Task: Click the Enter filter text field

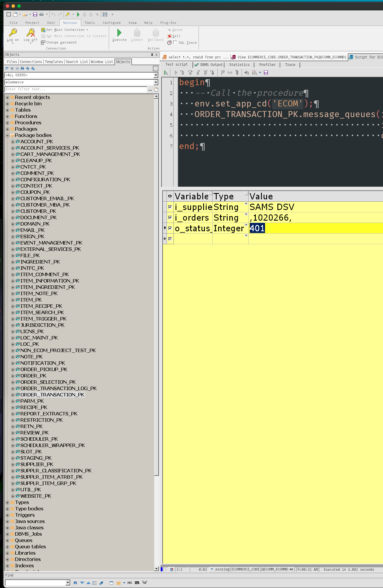Action: (76, 89)
